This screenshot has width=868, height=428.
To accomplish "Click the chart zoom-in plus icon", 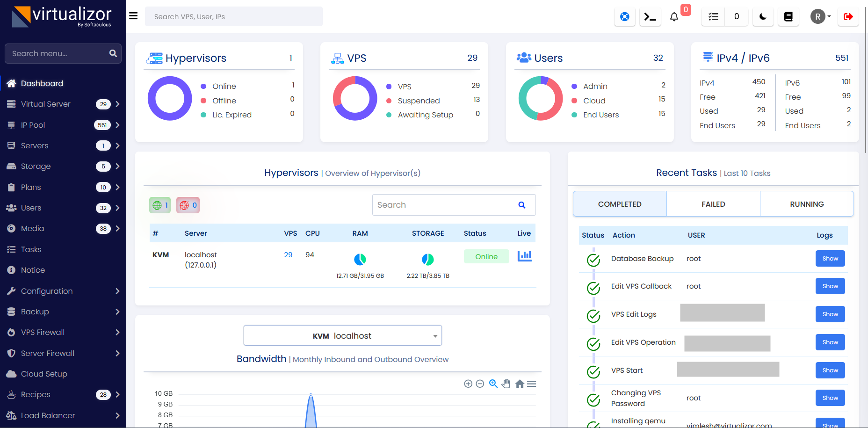I will (468, 384).
